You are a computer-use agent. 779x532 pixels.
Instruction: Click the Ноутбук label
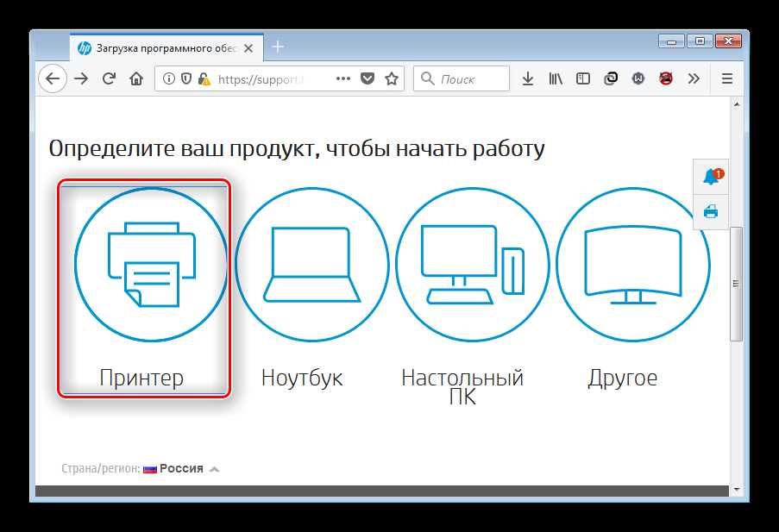pos(302,378)
